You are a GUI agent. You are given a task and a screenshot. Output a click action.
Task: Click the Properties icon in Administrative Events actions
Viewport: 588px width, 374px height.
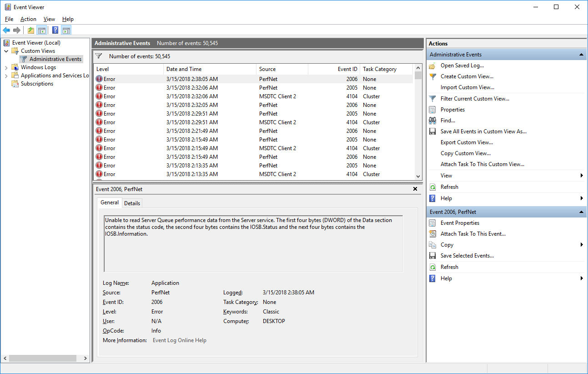pyautogui.click(x=432, y=110)
